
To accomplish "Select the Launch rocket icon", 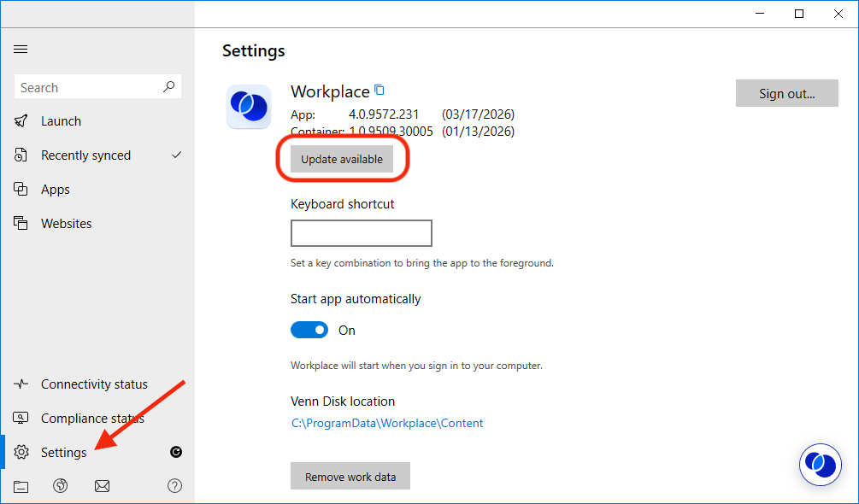I will (x=21, y=120).
